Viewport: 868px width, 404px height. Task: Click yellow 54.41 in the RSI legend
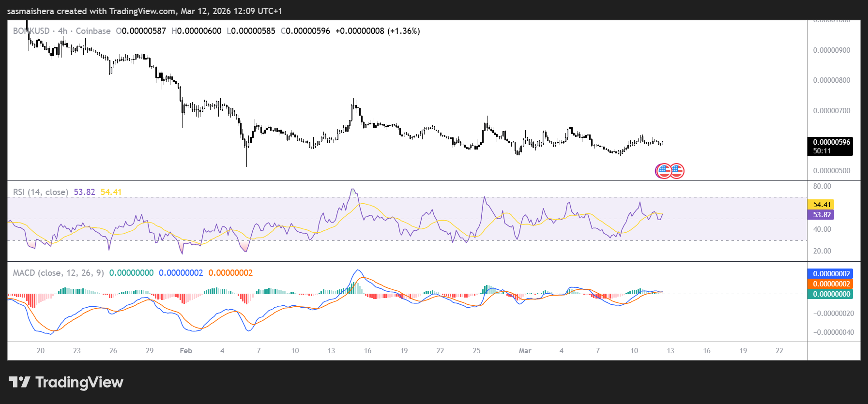tap(111, 192)
